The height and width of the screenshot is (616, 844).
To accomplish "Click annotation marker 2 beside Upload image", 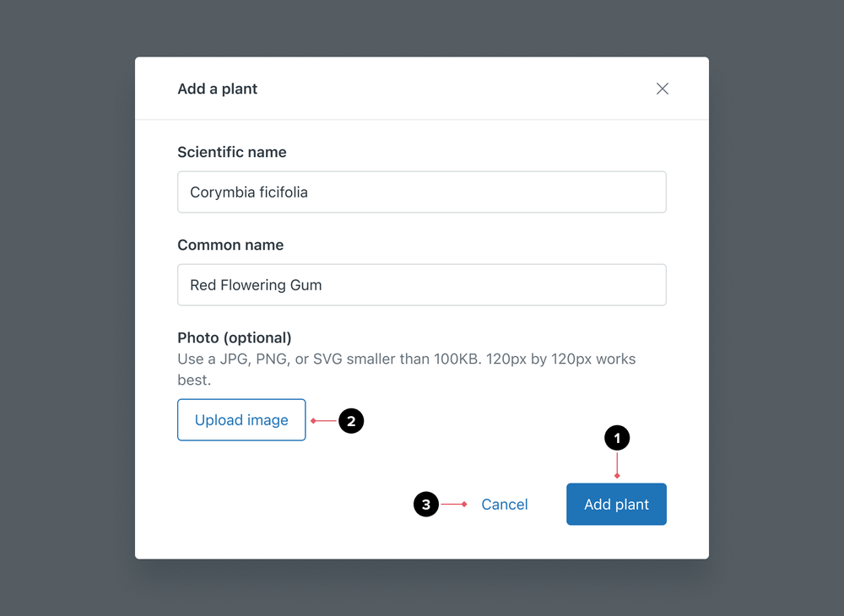I will pyautogui.click(x=352, y=420).
